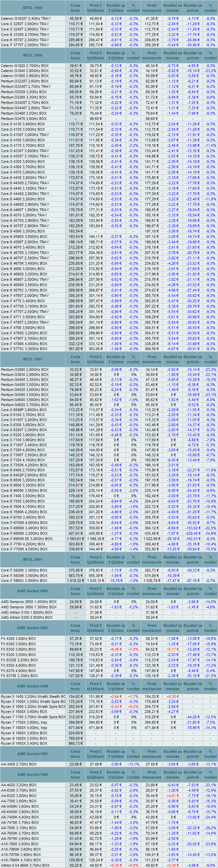
Task: Select row Ryzen 9 1950X 3,4GHz BOX
Action: click(109, 743)
